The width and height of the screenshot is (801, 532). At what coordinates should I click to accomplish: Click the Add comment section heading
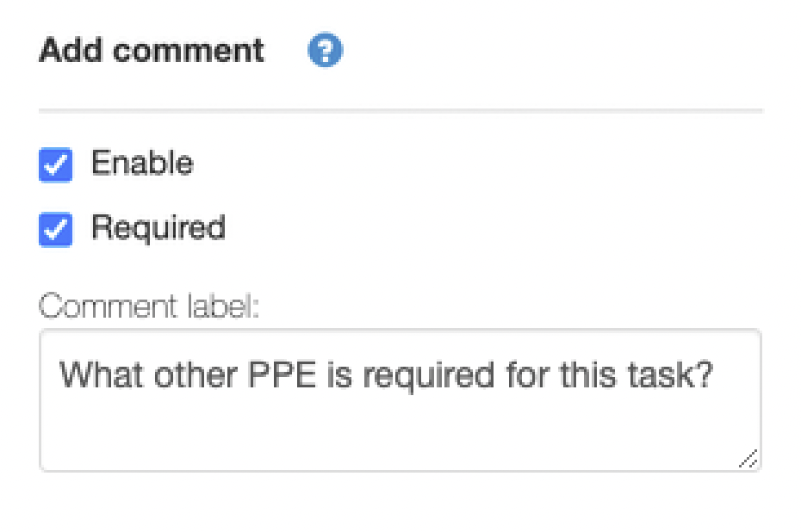click(x=152, y=51)
